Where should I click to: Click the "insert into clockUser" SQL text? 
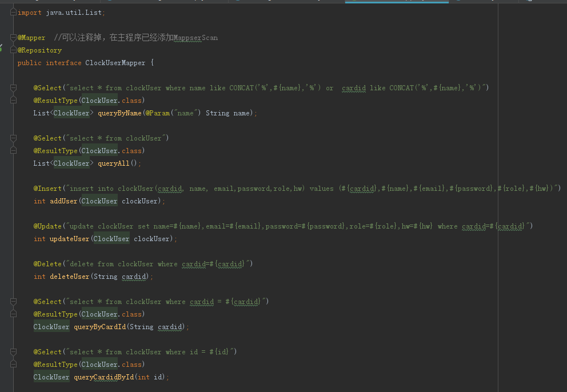click(x=111, y=189)
